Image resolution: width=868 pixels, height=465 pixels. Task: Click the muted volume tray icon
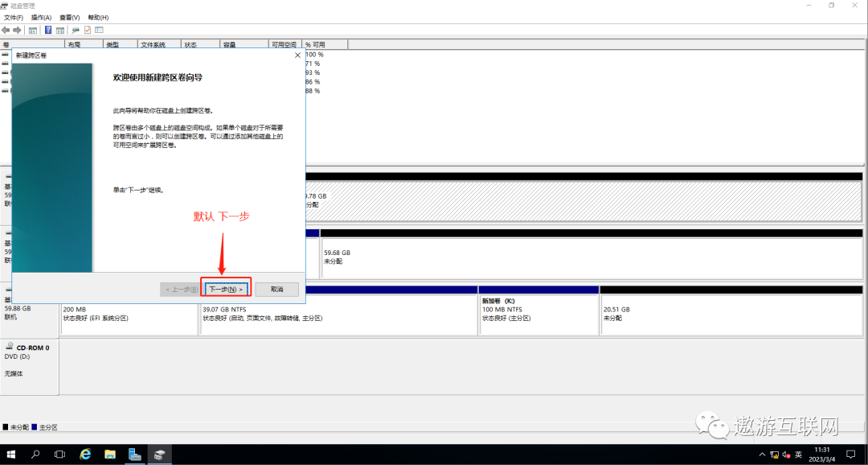pos(786,455)
